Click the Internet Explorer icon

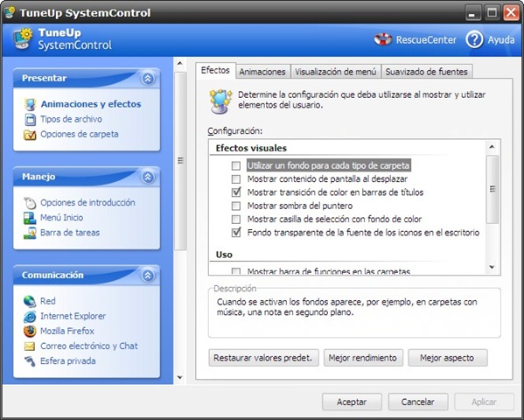(x=30, y=316)
